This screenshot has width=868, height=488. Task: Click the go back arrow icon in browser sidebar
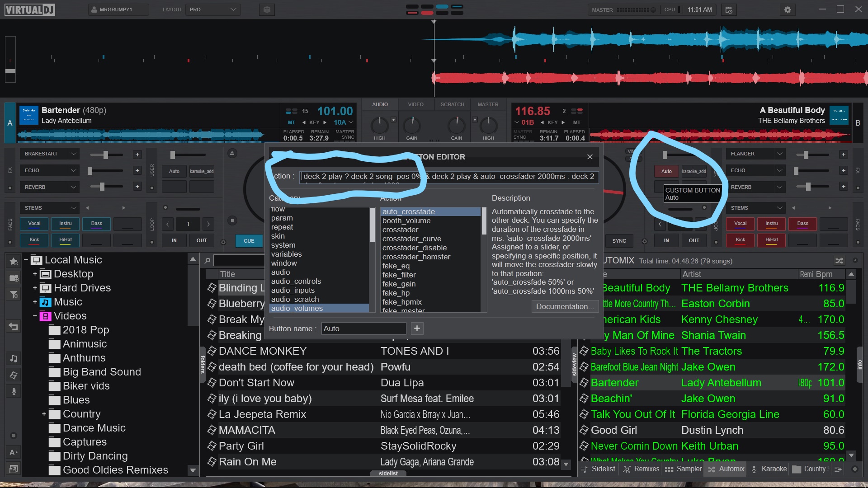[x=14, y=326]
